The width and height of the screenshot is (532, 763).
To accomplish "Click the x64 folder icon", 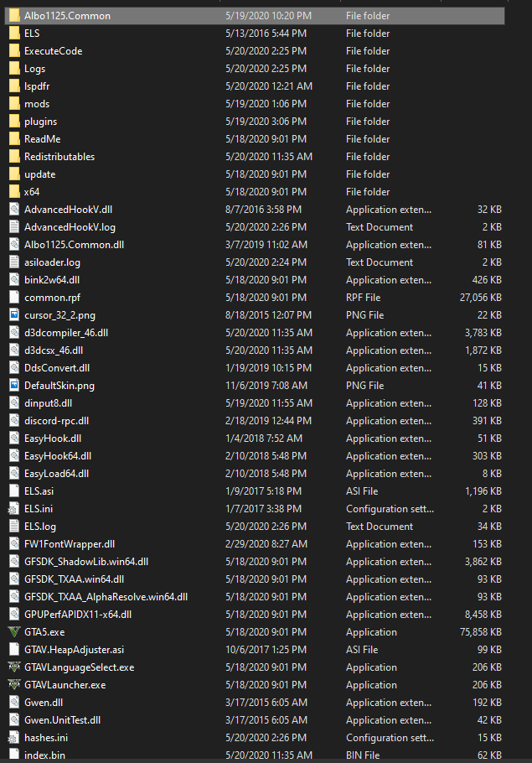I will click(14, 192).
